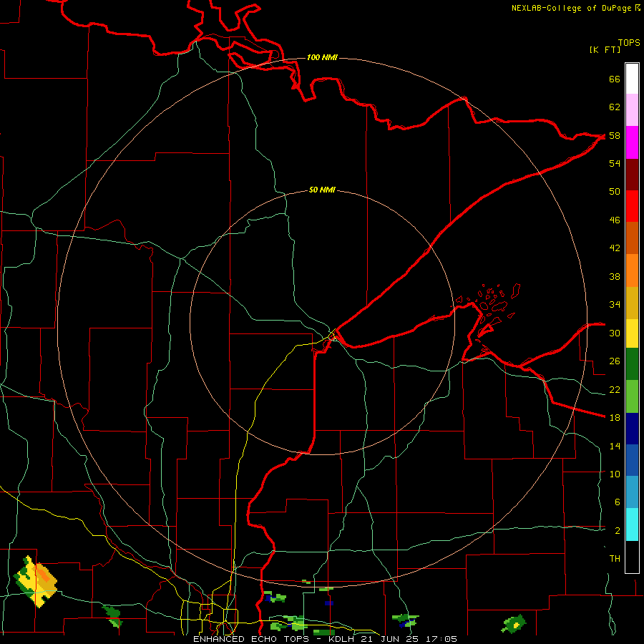Click the 30 legend value

click(615, 333)
